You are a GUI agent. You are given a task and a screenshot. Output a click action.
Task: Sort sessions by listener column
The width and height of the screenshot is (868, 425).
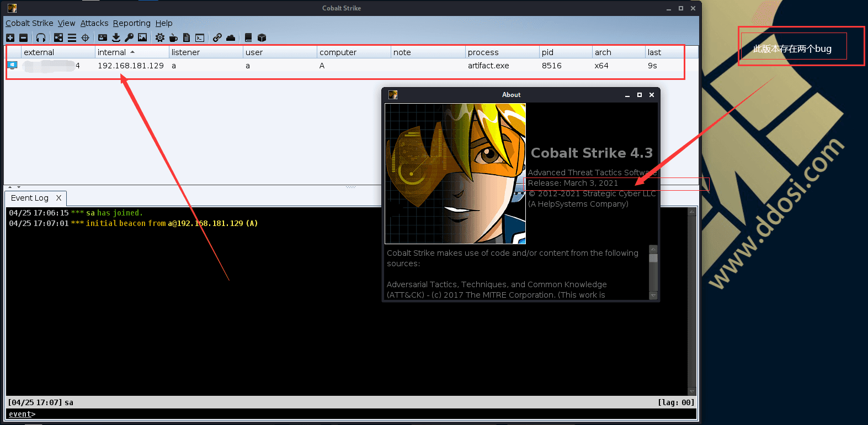[206, 52]
